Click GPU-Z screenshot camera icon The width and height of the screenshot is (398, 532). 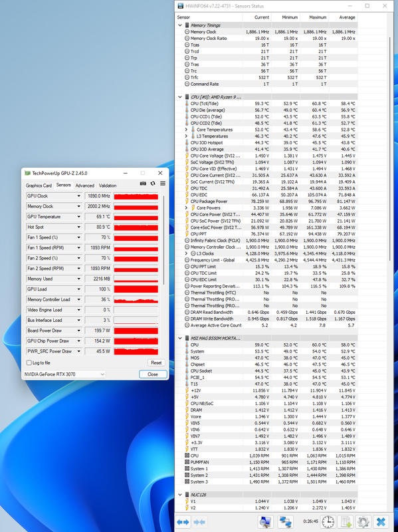[143, 184]
